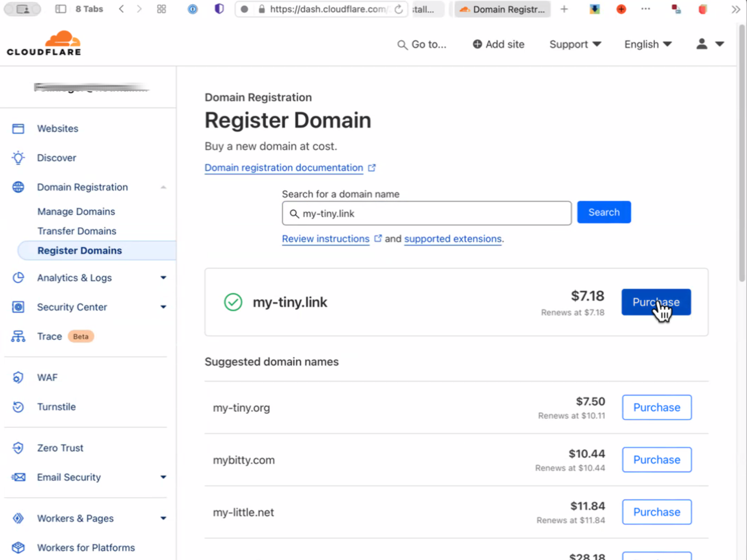
Task: Open the account dropdown arrow
Action: click(719, 44)
